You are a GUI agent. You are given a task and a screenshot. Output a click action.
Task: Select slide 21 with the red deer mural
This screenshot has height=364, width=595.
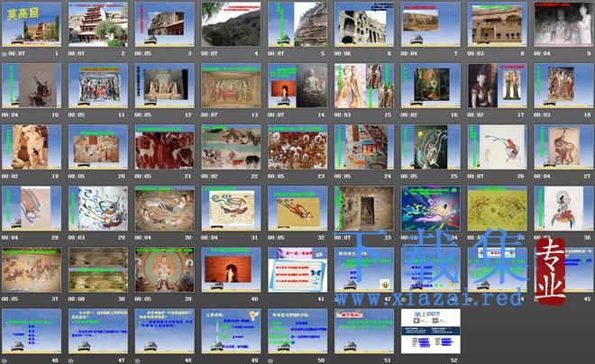pyautogui.click(x=164, y=147)
